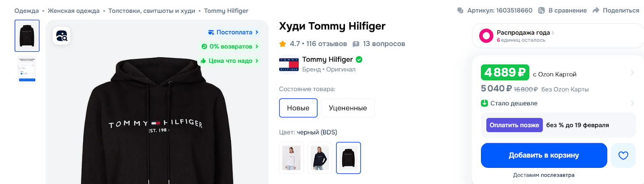The image size is (644, 184).
Task: Click the pink Распродажа года circle icon
Action: [x=486, y=36]
